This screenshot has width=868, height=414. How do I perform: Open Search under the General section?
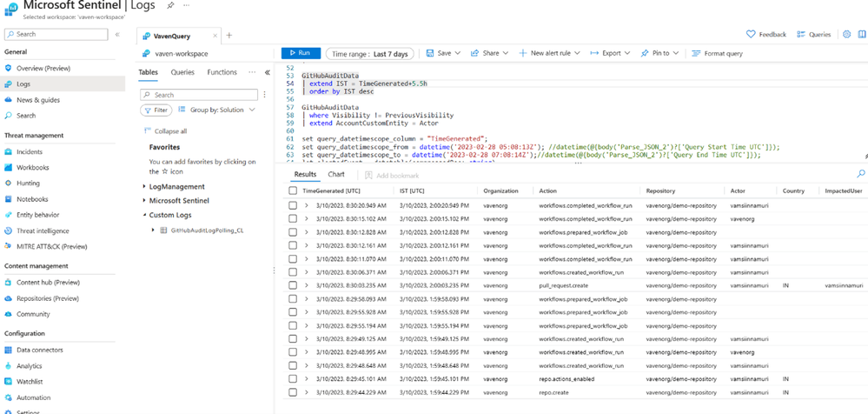(26, 116)
